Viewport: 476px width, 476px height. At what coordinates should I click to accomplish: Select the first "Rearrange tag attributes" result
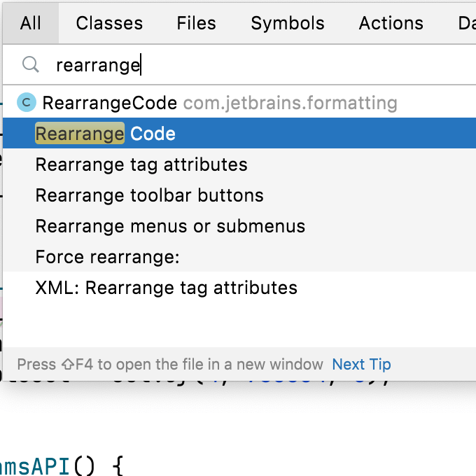pyautogui.click(x=141, y=164)
